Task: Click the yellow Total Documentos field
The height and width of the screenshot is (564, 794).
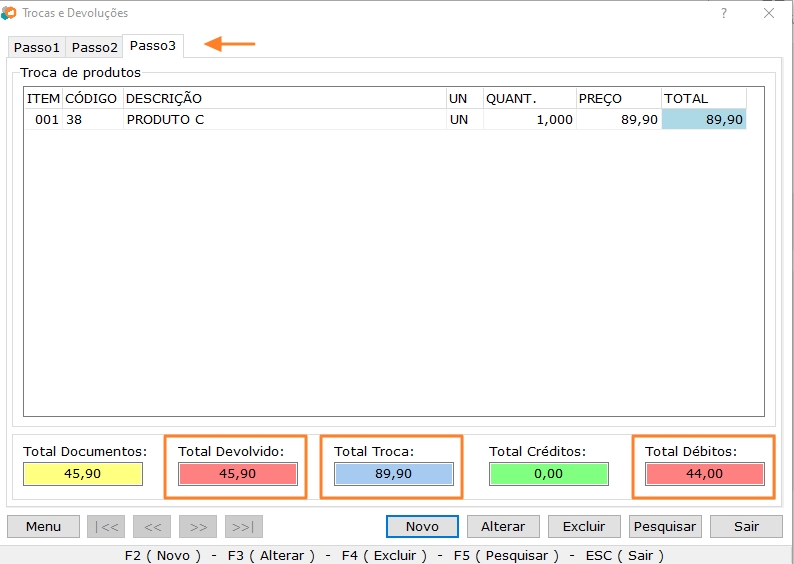Action: 83,474
